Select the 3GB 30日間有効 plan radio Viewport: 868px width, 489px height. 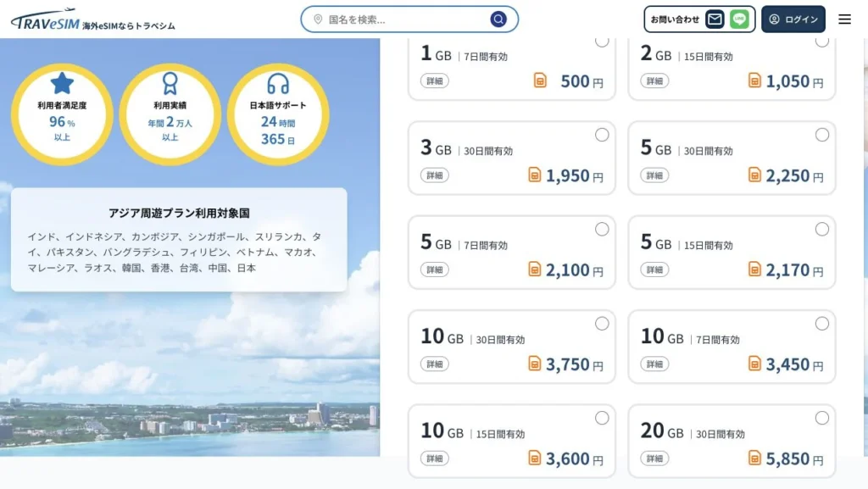click(602, 135)
